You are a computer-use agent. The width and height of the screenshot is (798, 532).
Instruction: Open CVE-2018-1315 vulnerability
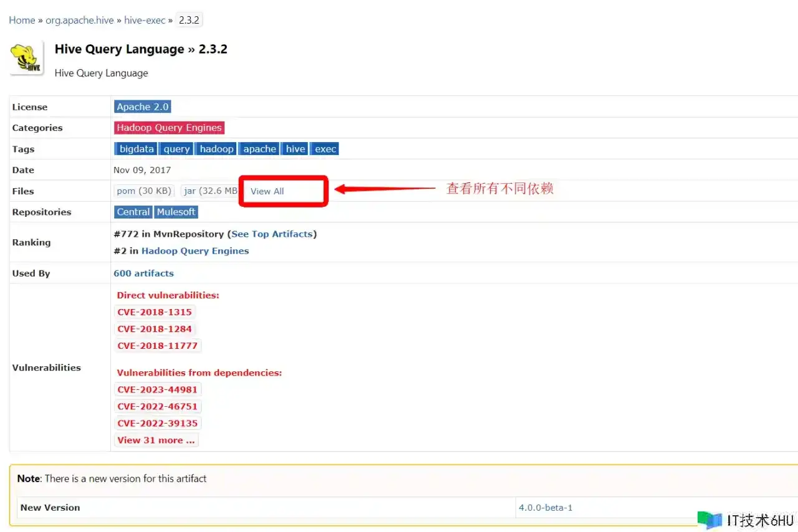pos(155,311)
